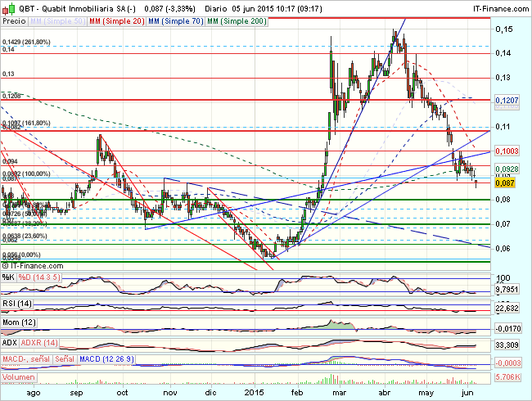Open the RSI (14) indicator label
This screenshot has height=401, width=532.
[17, 304]
